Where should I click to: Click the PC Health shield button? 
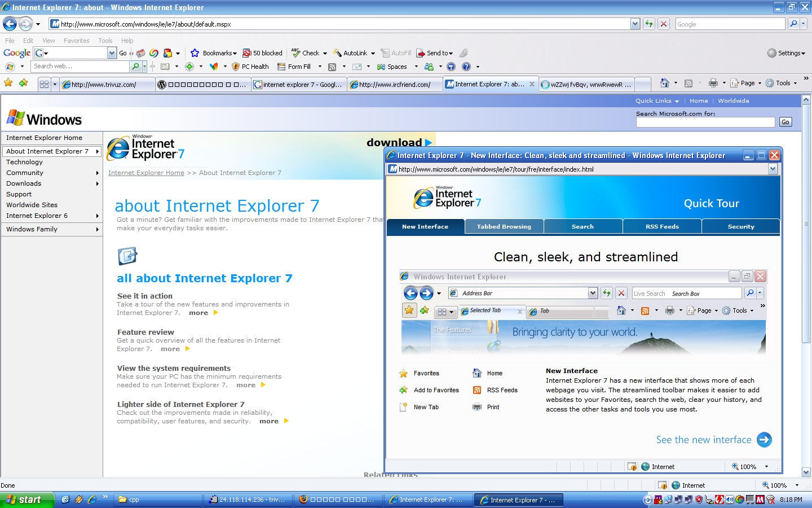click(250, 67)
